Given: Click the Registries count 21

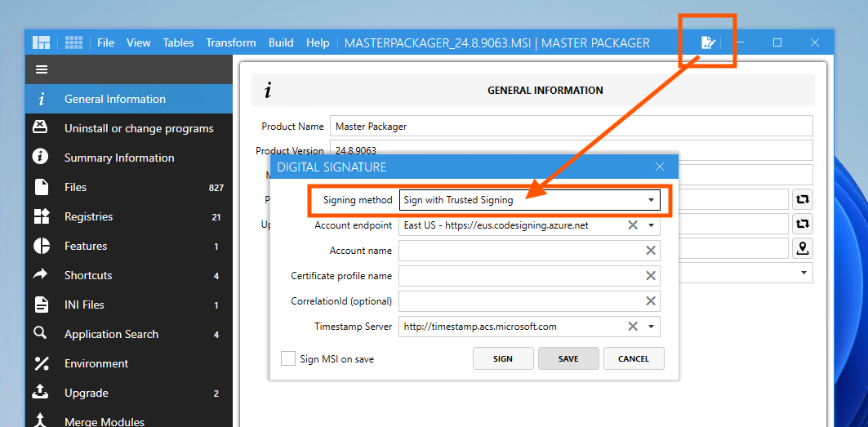Looking at the screenshot, I should 216,217.
